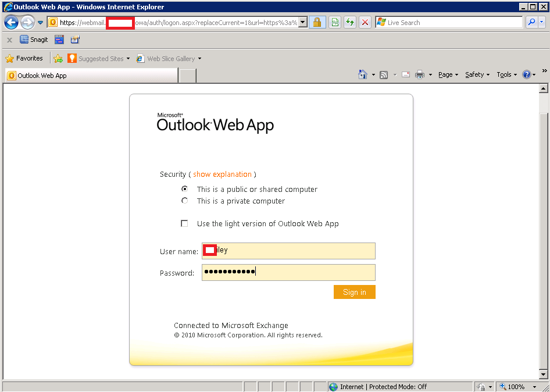Click the Read Mail icon
The height and width of the screenshot is (392, 550).
[406, 75]
